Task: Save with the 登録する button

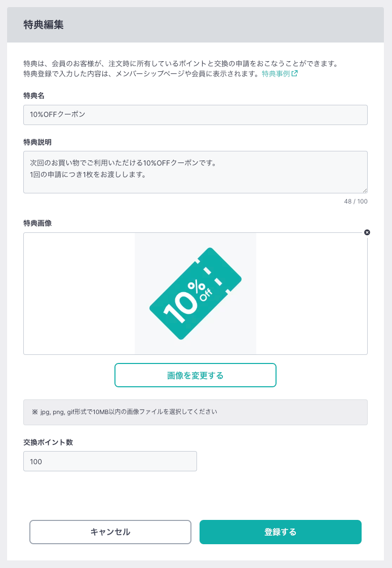Action: click(x=281, y=532)
